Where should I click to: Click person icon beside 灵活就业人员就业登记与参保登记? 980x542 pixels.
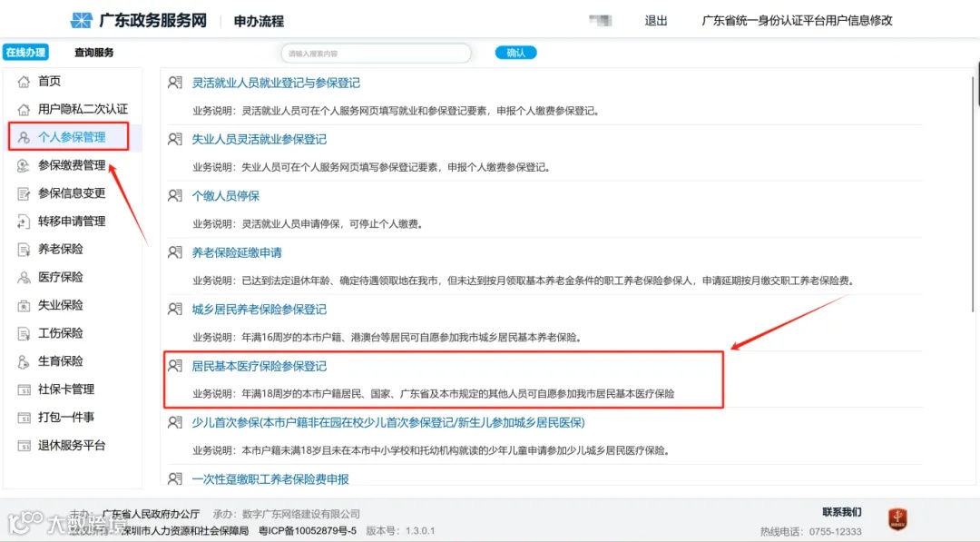173,83
